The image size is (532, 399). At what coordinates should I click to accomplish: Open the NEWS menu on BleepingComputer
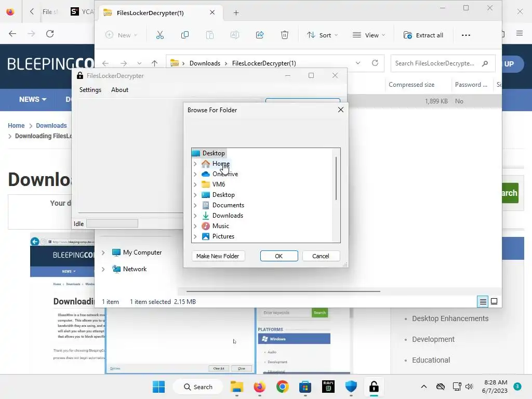point(33,99)
